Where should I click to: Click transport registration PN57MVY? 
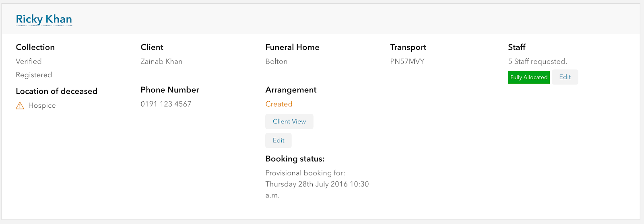coord(407,62)
